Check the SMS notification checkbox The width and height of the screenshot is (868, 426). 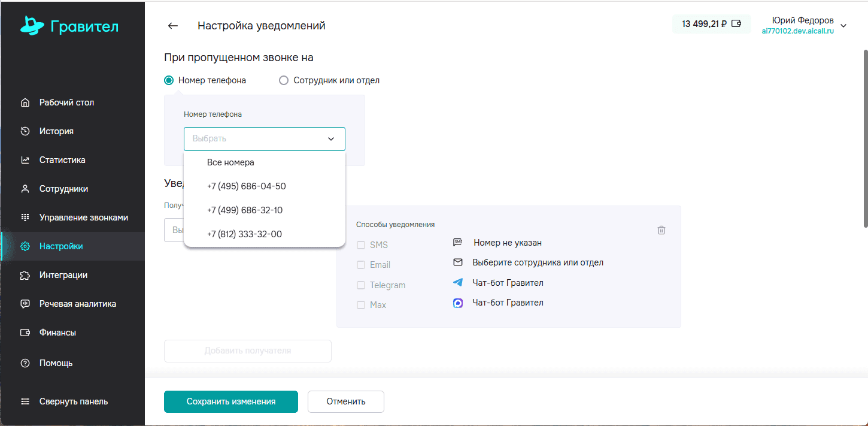tap(361, 245)
